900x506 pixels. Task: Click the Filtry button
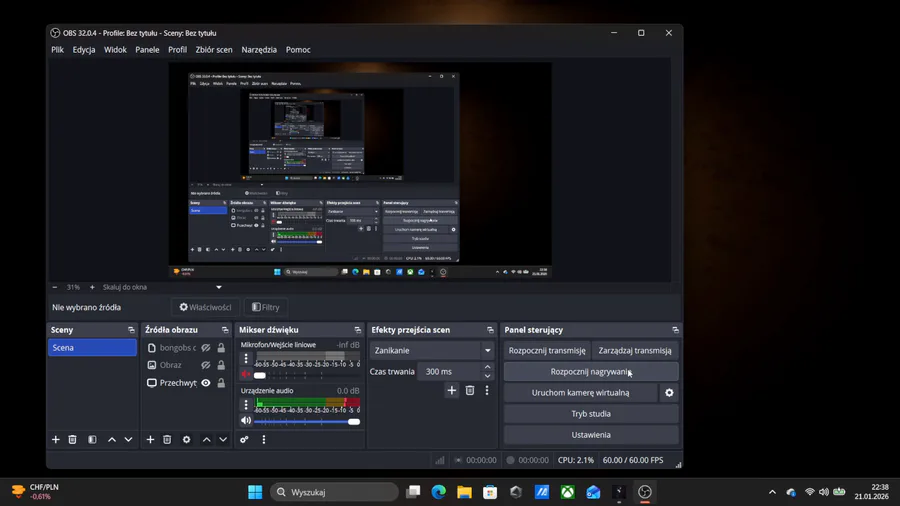coord(266,308)
